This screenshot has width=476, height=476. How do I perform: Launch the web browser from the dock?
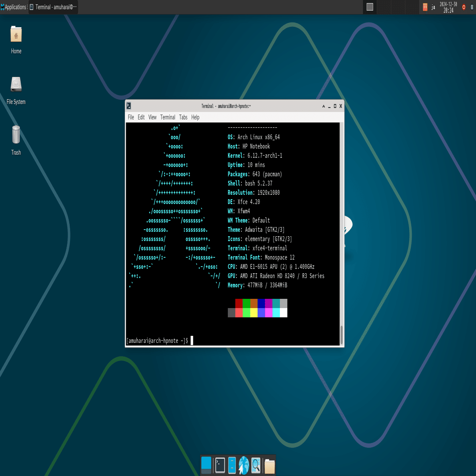(x=244, y=465)
